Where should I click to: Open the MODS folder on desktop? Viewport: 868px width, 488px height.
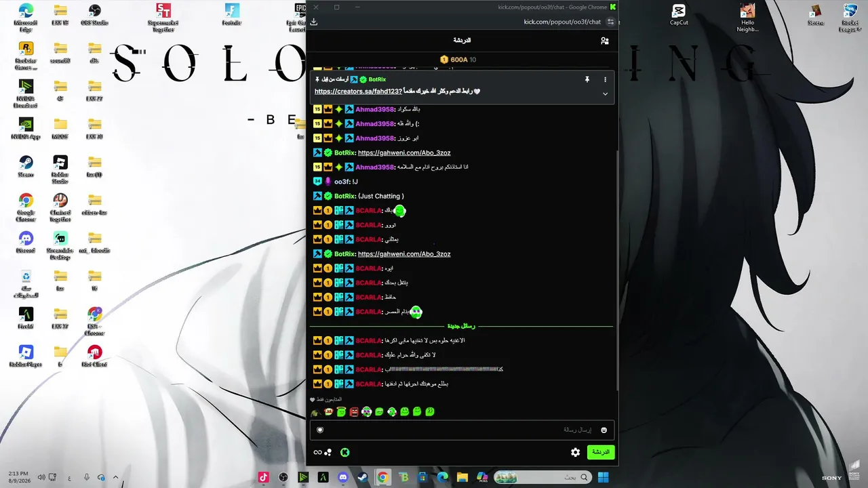click(x=60, y=129)
